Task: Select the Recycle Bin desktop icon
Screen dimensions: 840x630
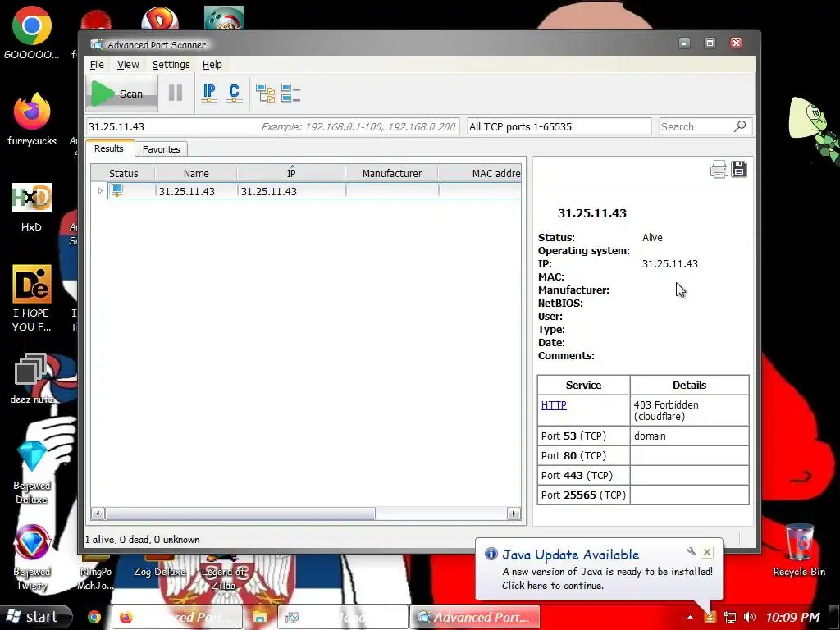Action: [x=799, y=550]
